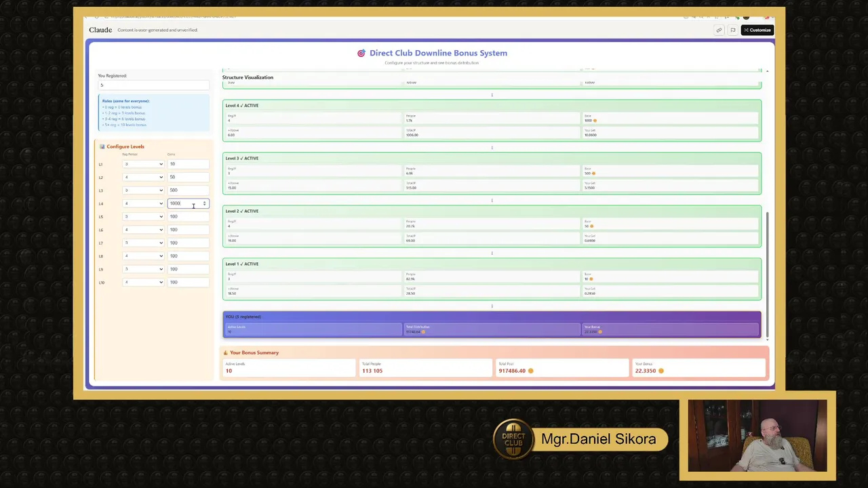Click the Level 4 ACTIVE header
Screen dimensions: 868x488
pyautogui.click(x=242, y=106)
